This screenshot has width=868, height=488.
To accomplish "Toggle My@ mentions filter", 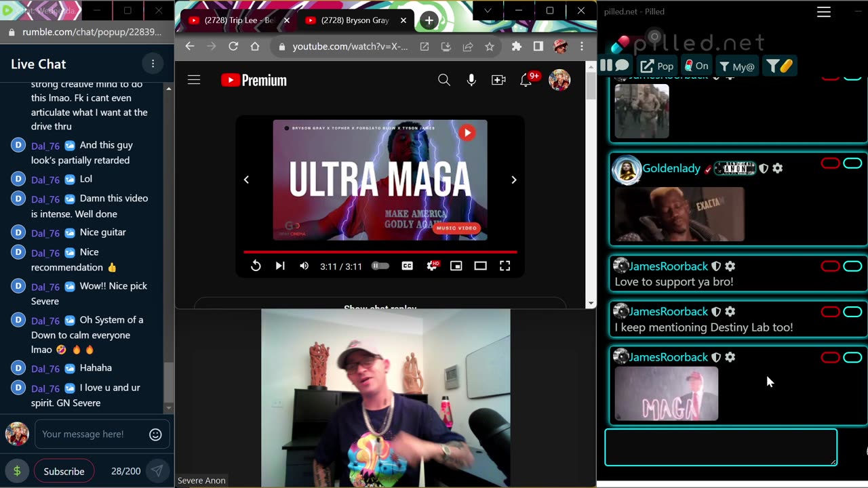I will 737,66.
